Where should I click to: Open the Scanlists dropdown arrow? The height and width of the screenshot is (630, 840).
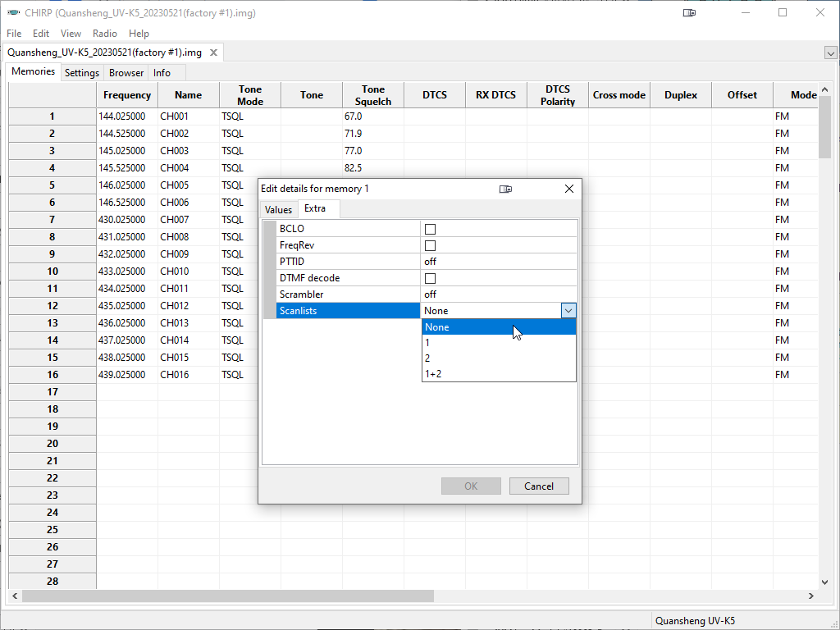click(568, 311)
